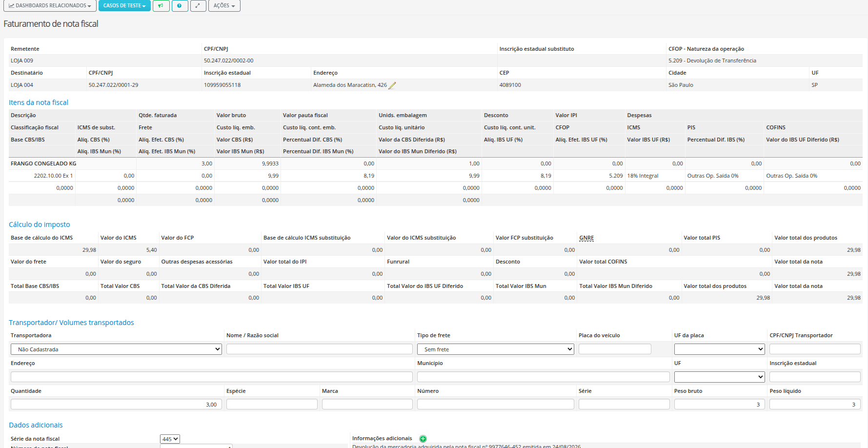The height and width of the screenshot is (448, 868).
Task: Click the destinatário name LOJA 004
Action: 22,85
